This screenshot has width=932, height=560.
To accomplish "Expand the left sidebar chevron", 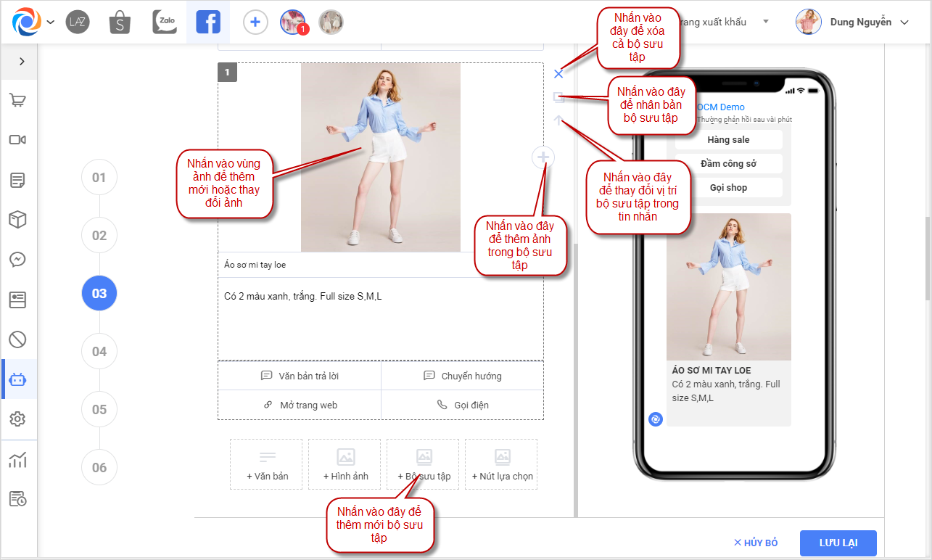I will pos(22,62).
